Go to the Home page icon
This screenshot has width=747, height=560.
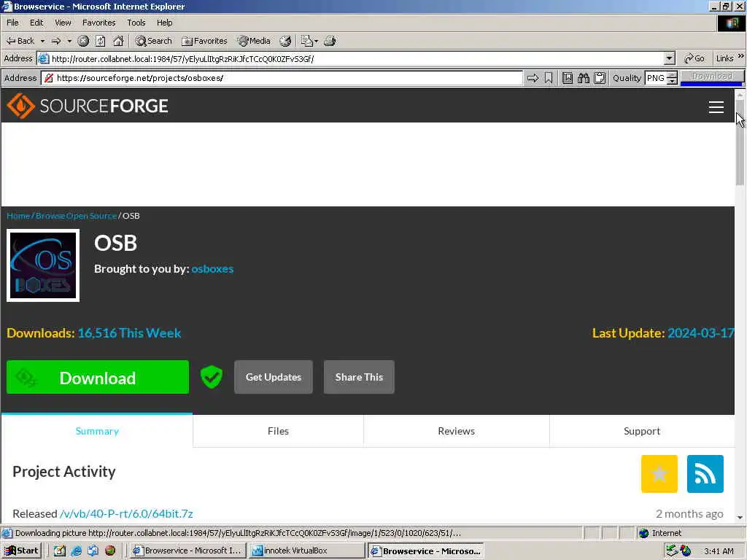click(x=118, y=41)
